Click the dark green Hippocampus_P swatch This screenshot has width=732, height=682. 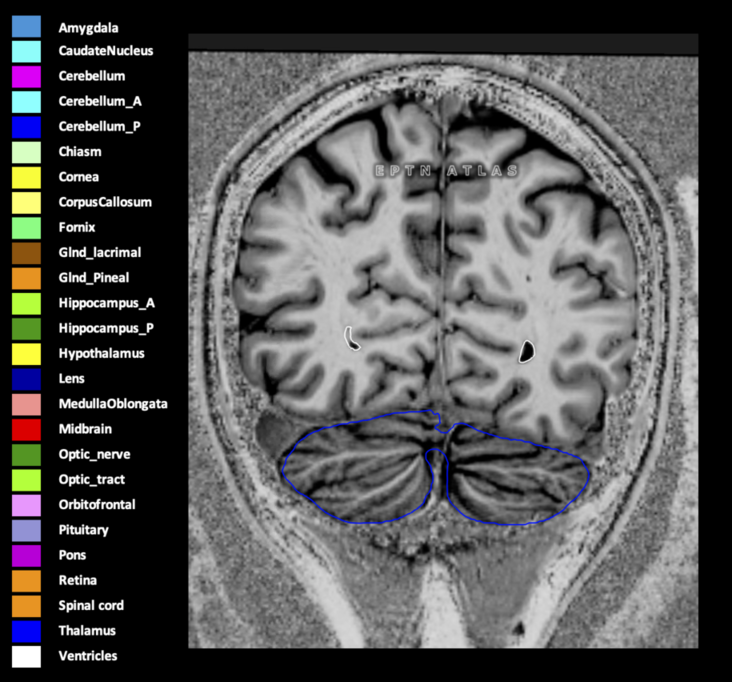(x=26, y=329)
